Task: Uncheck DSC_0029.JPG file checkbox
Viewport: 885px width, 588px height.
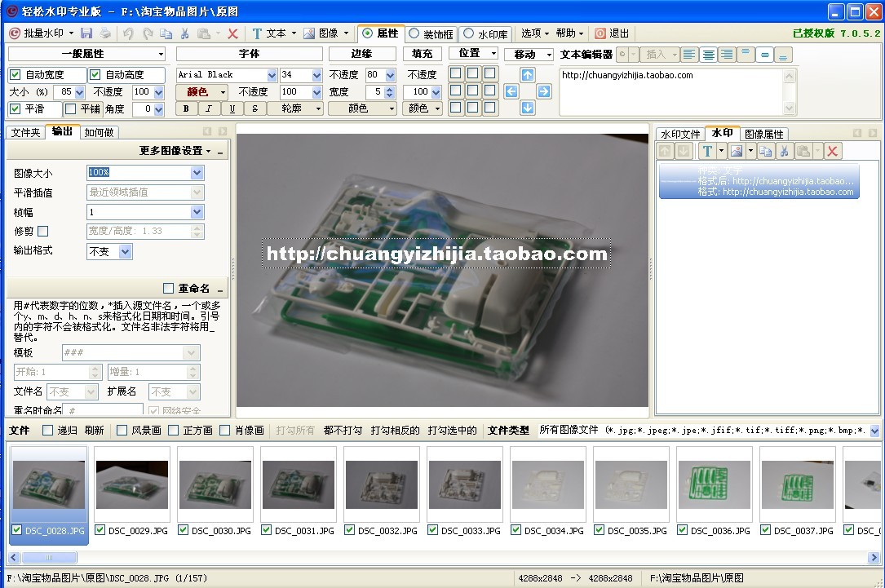Action: coord(100,530)
